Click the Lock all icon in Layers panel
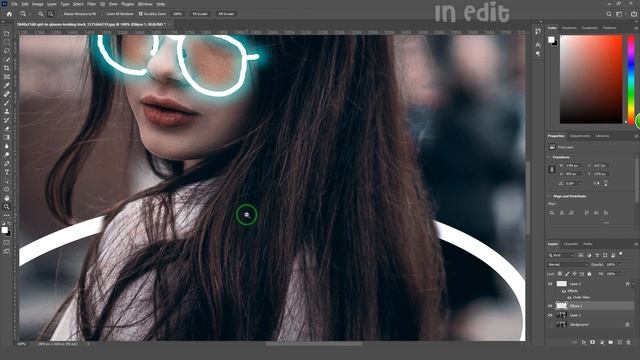Viewport: 640px width, 360px height. [589, 274]
